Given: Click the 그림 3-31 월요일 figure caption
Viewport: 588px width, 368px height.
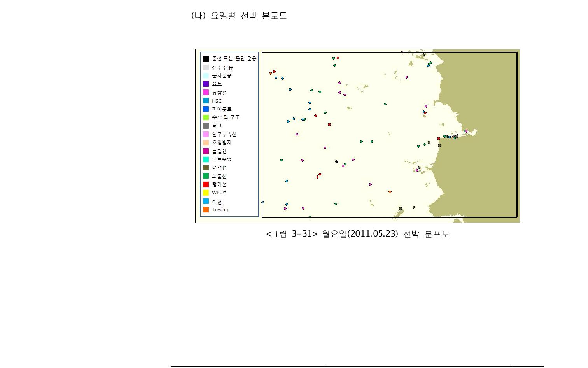Looking at the screenshot, I should 358,234.
